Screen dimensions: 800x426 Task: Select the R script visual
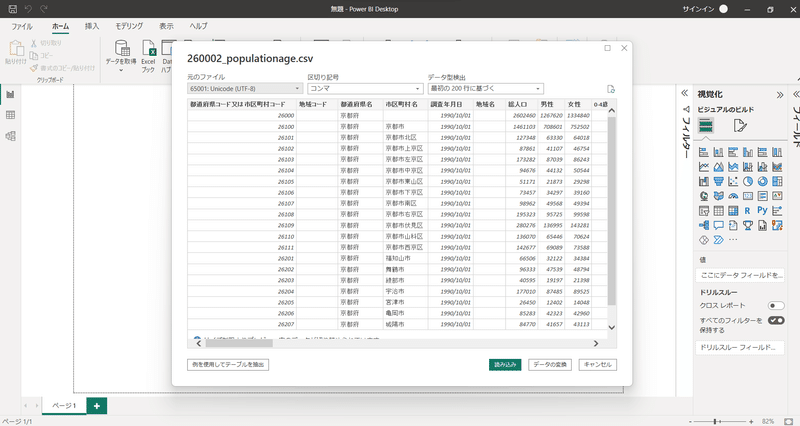[x=748, y=210]
